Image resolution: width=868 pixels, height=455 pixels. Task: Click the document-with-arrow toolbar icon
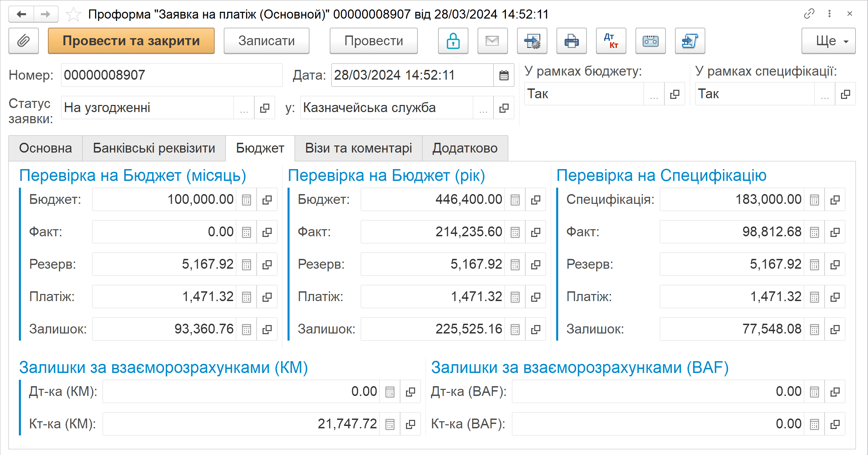point(690,41)
